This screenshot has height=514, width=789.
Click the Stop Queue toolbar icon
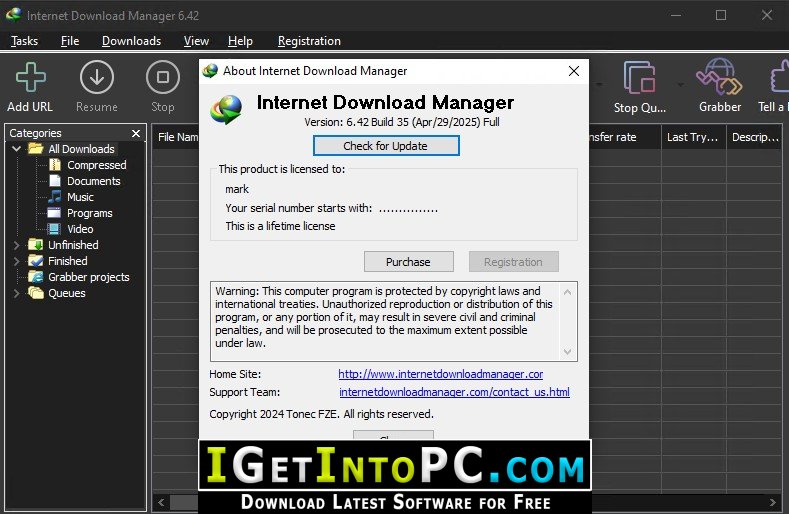640,77
